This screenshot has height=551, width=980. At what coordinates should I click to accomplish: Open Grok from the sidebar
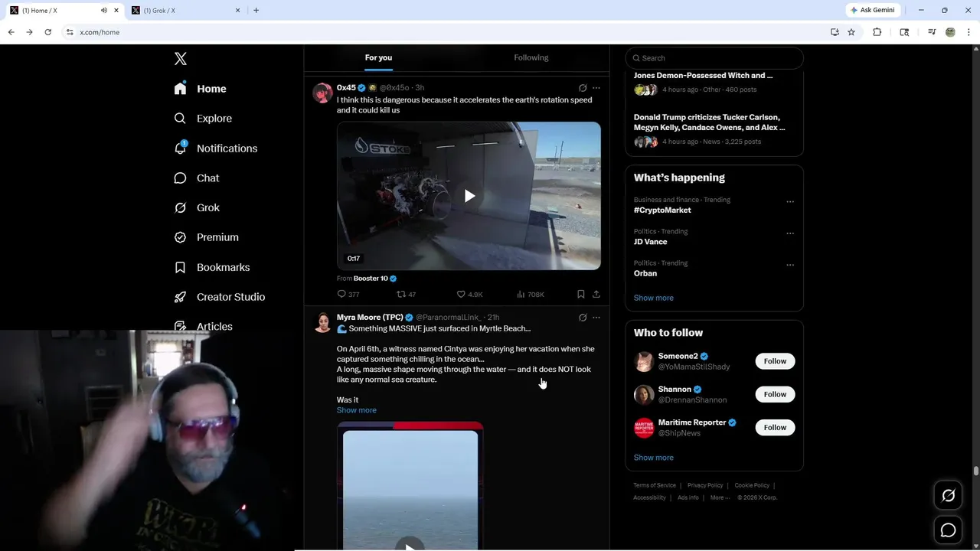[198, 207]
